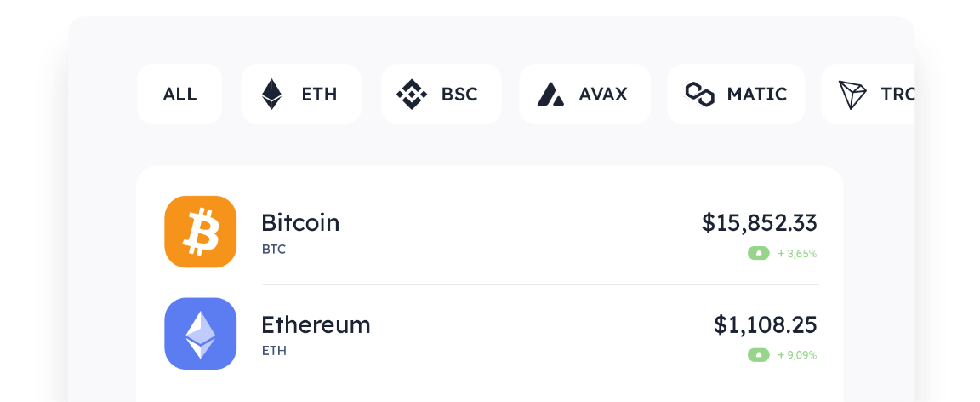The height and width of the screenshot is (402, 980).
Task: Click the Tron triangle icon
Action: tap(852, 94)
